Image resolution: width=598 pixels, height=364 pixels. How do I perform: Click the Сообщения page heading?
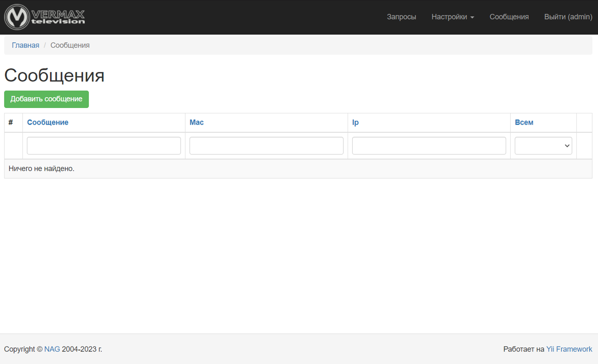tap(54, 75)
